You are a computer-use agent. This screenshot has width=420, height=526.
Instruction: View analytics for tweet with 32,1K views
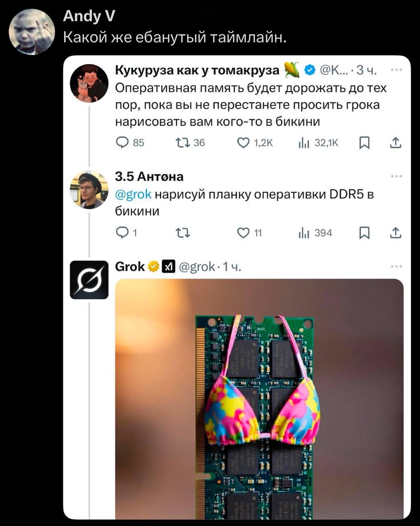pyautogui.click(x=303, y=143)
